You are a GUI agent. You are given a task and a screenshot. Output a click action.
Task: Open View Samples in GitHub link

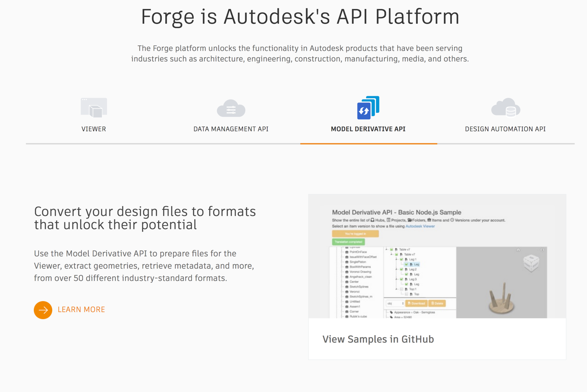point(378,339)
